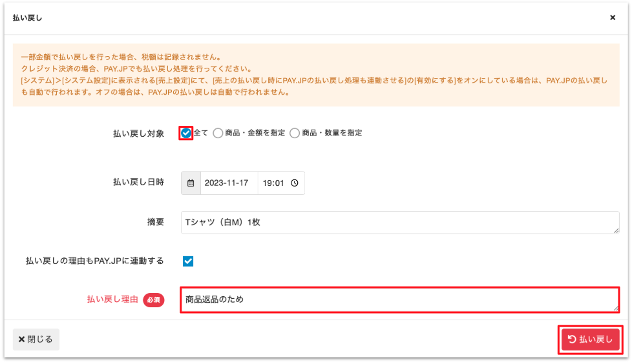Image resolution: width=632 pixels, height=364 pixels.
Task: Focus the 摘要 text field with Tシャツ text
Action: 399,223
